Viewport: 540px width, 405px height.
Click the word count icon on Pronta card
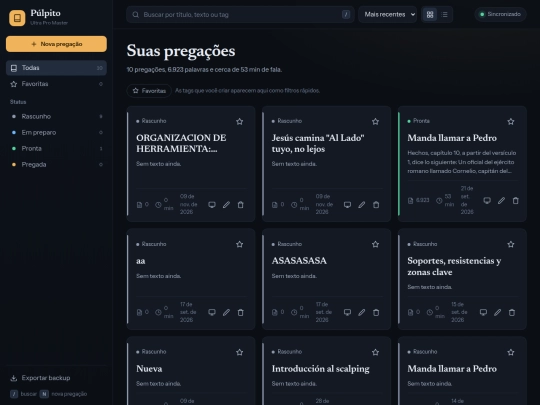tap(411, 201)
